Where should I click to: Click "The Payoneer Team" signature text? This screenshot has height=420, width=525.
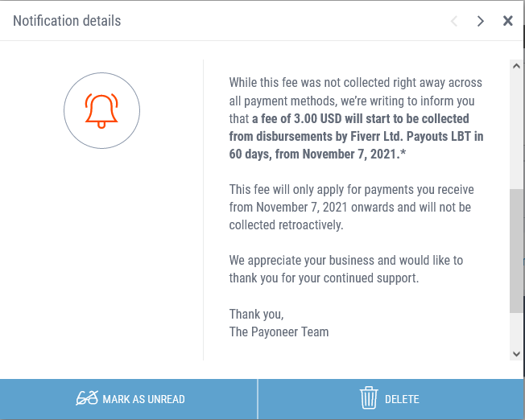(279, 331)
